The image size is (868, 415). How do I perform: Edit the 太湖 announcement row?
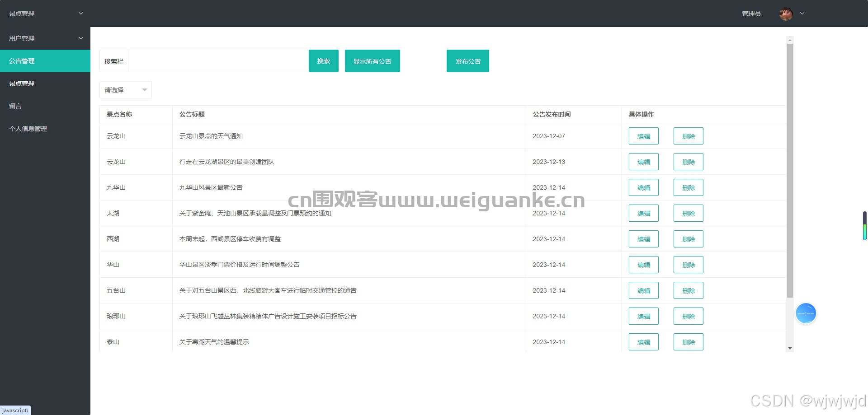tap(644, 213)
